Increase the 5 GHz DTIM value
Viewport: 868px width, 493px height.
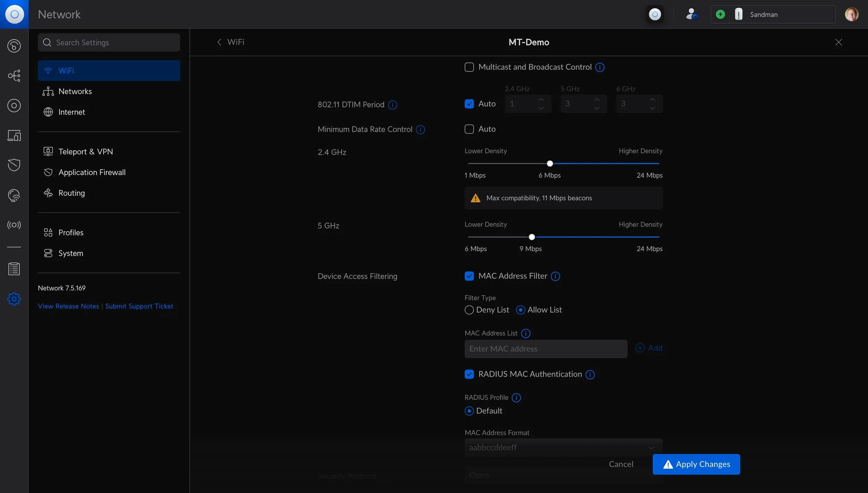596,100
